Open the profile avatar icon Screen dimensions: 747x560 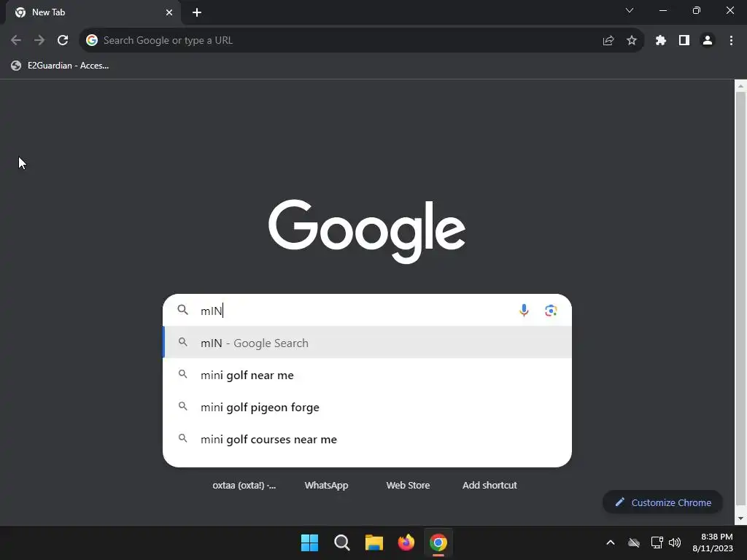(x=708, y=41)
